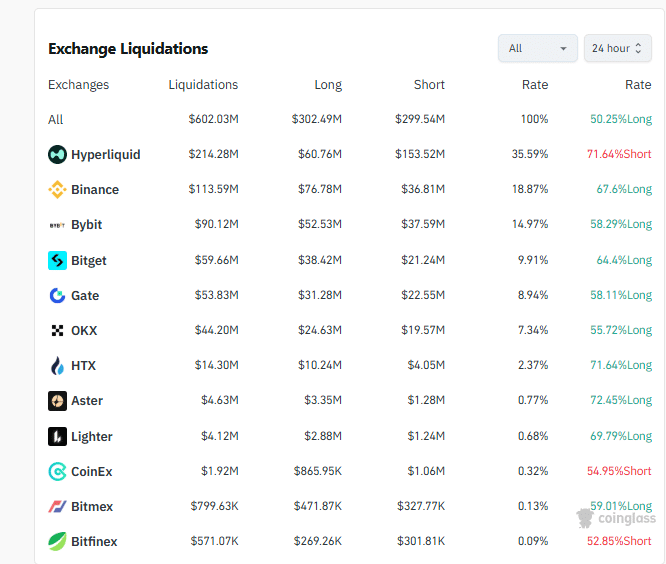
Task: Click the Binance logo icon
Action: (57, 189)
